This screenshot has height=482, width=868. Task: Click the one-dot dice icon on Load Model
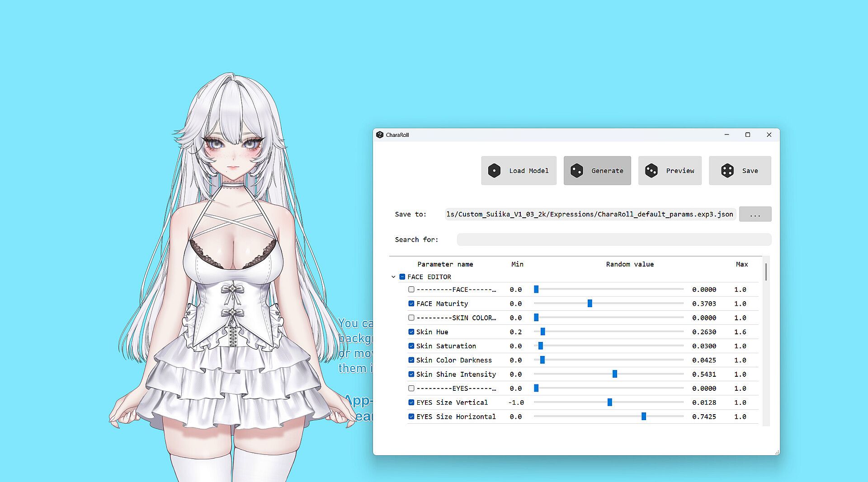[494, 171]
